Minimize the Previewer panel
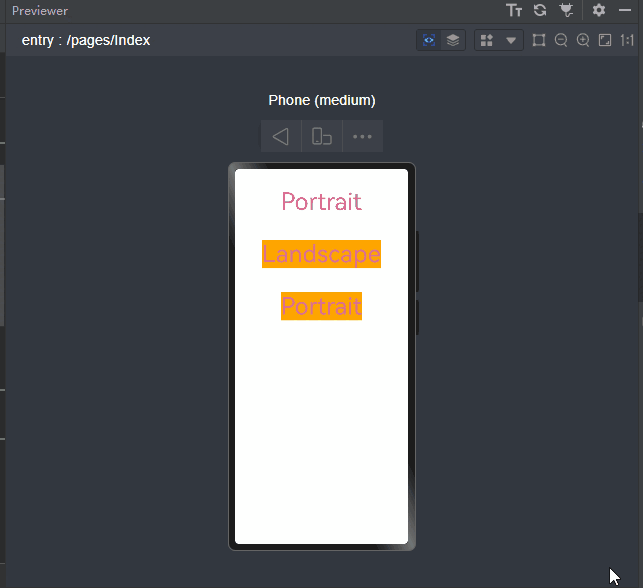This screenshot has height=588, width=643. [x=625, y=10]
